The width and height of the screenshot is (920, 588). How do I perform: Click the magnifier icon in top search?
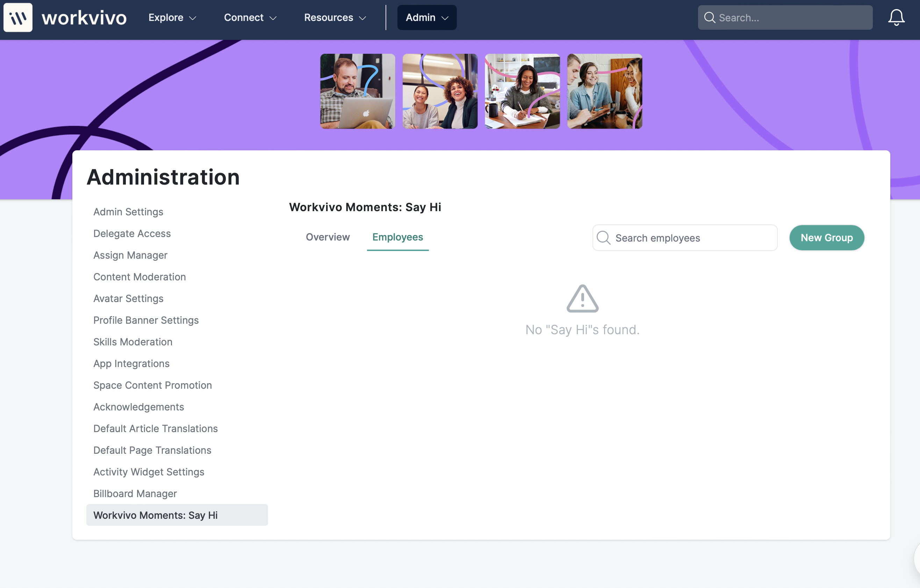[710, 17]
